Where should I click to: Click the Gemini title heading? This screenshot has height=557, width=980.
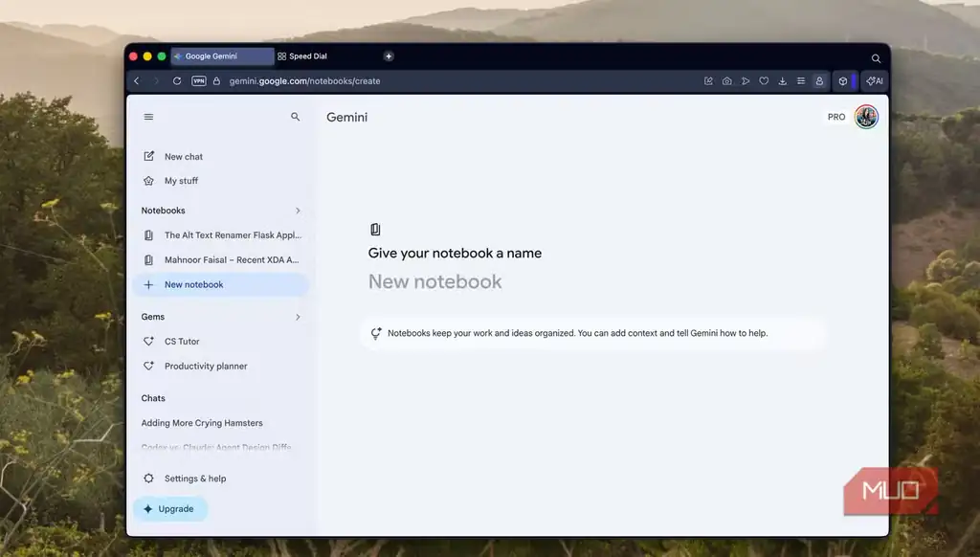coord(346,117)
